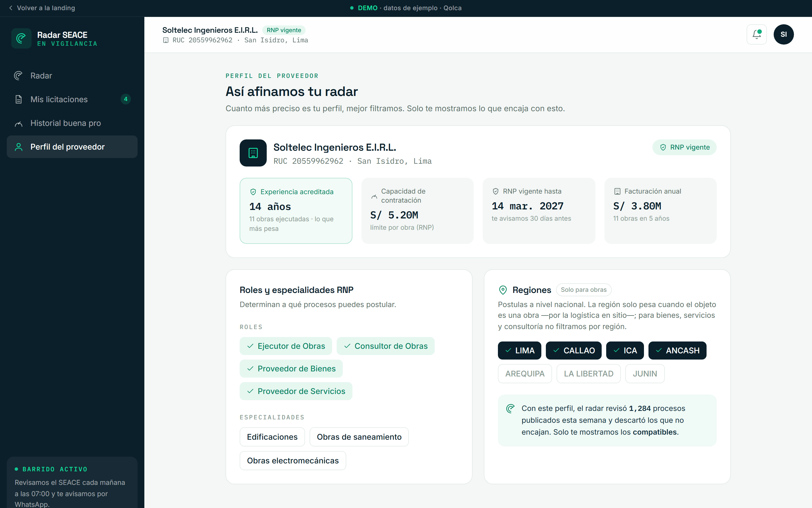Deselect the ICA region chip

[x=625, y=351]
